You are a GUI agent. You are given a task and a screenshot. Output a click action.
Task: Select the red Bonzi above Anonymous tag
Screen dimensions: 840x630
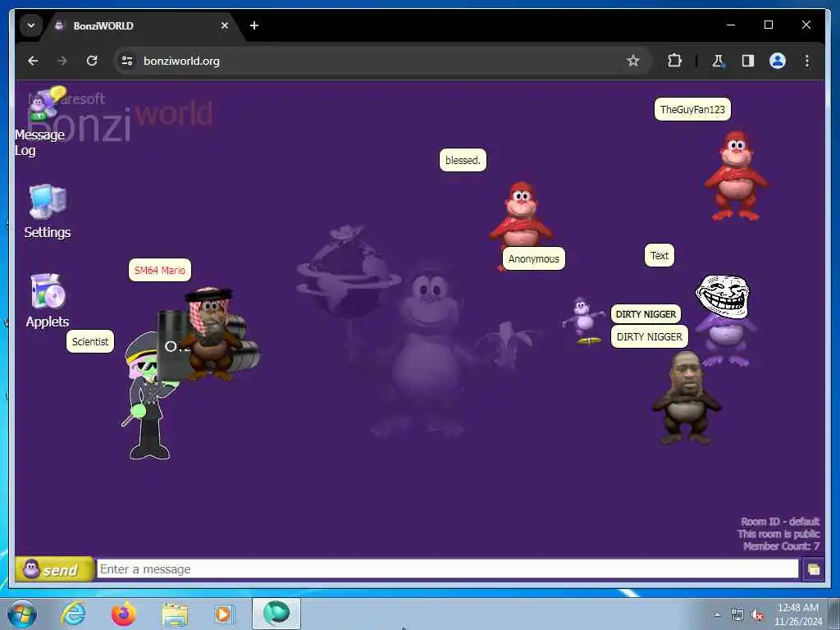521,214
